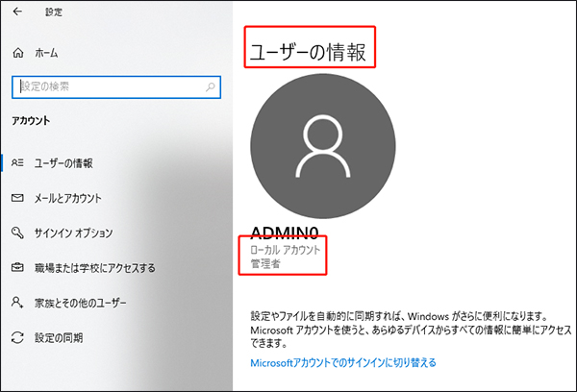
Task: Click the アカウント section heading
Action: 31,121
